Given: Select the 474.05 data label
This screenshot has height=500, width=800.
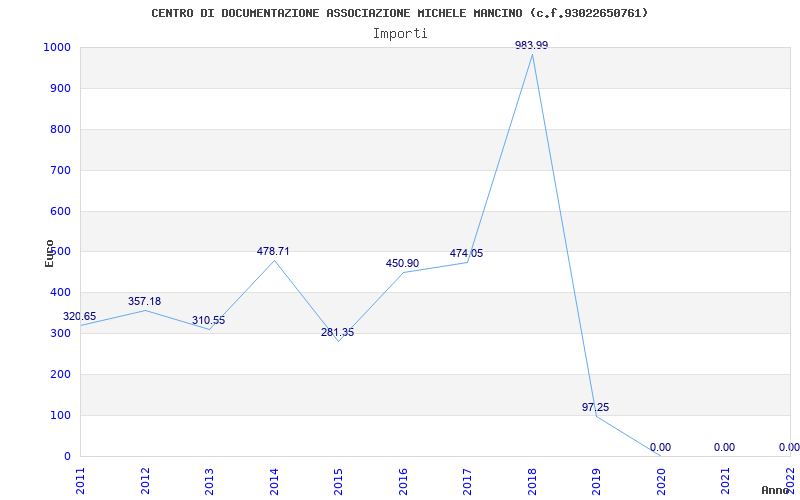Looking at the screenshot, I should (466, 254).
